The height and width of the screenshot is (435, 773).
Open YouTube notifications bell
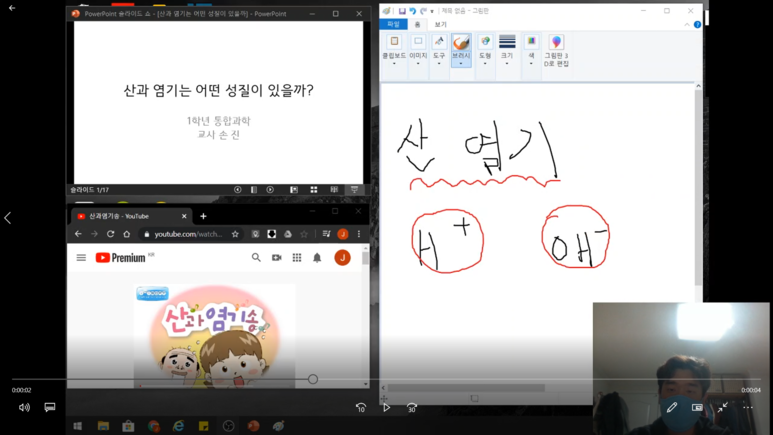[x=317, y=257]
